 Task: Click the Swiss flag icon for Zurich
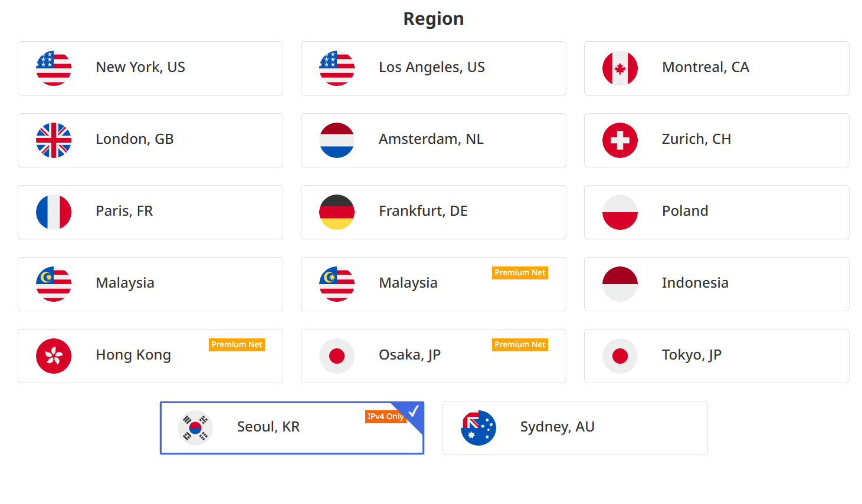click(620, 140)
